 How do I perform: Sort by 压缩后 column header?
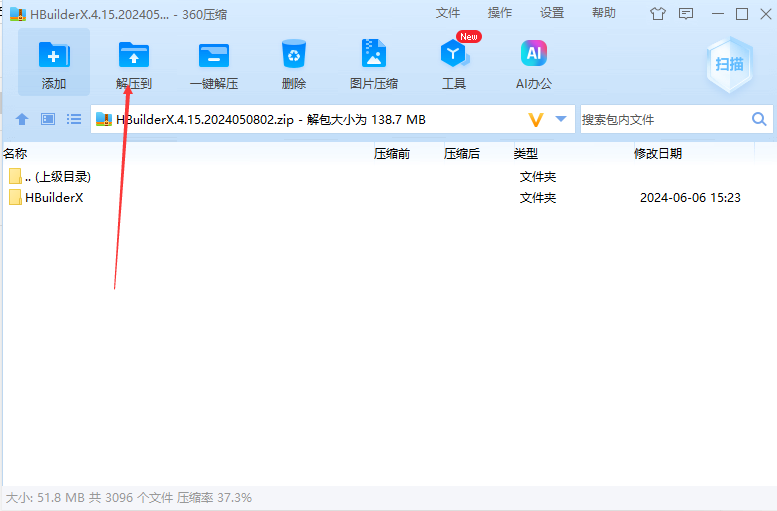click(x=462, y=154)
